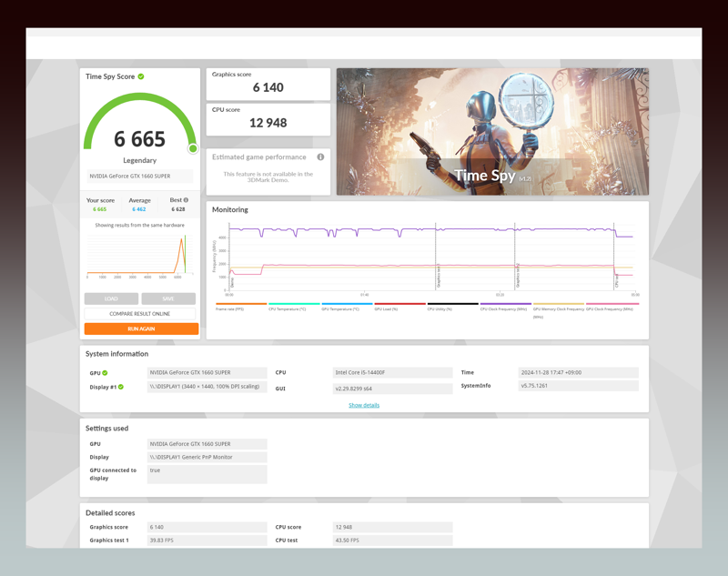The image size is (728, 576).
Task: Click the info icon beside Estimated game performance
Action: (x=320, y=157)
